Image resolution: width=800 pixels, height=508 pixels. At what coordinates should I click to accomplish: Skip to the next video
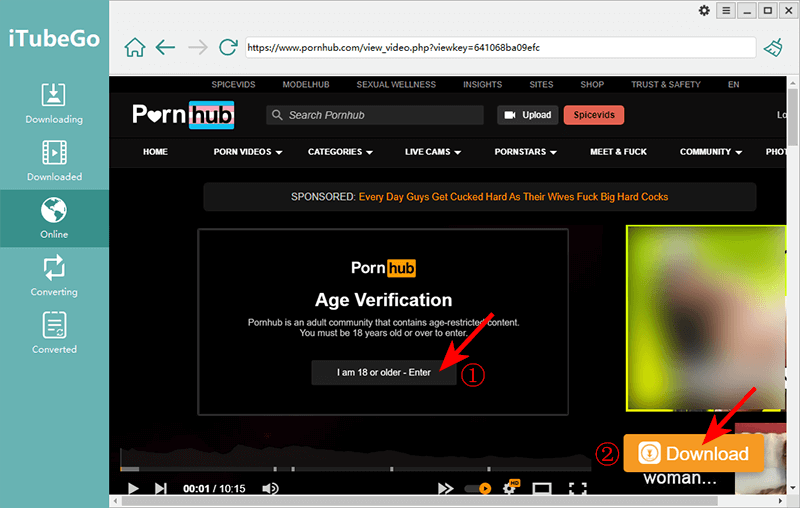160,489
